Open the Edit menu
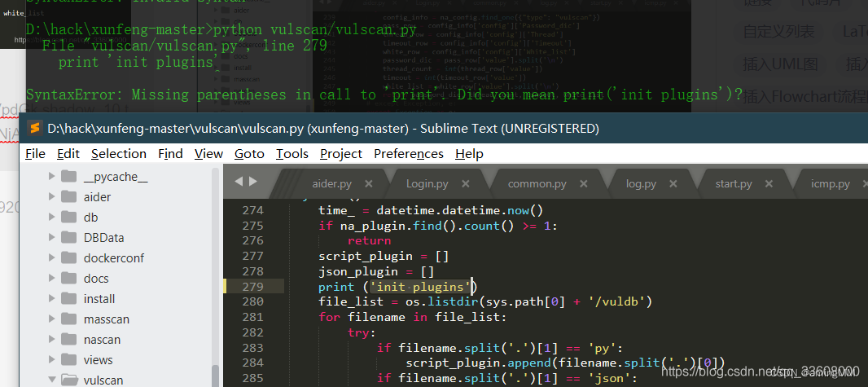868x387 pixels. tap(68, 153)
